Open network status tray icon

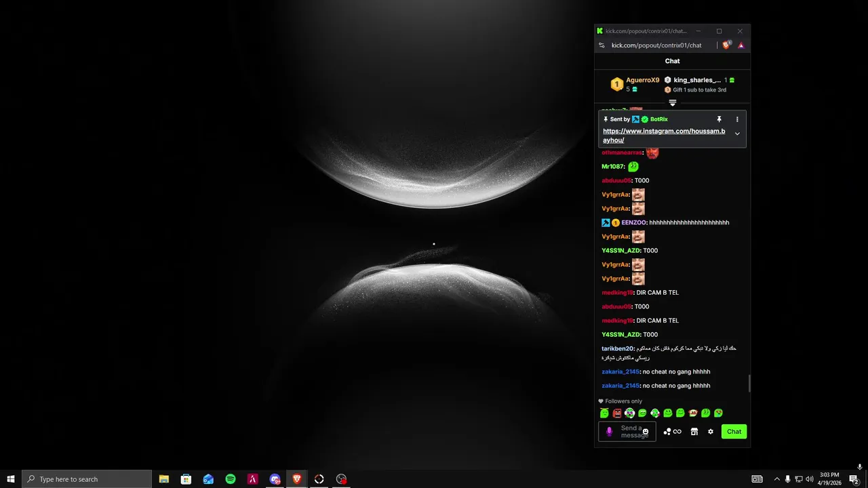click(x=798, y=479)
